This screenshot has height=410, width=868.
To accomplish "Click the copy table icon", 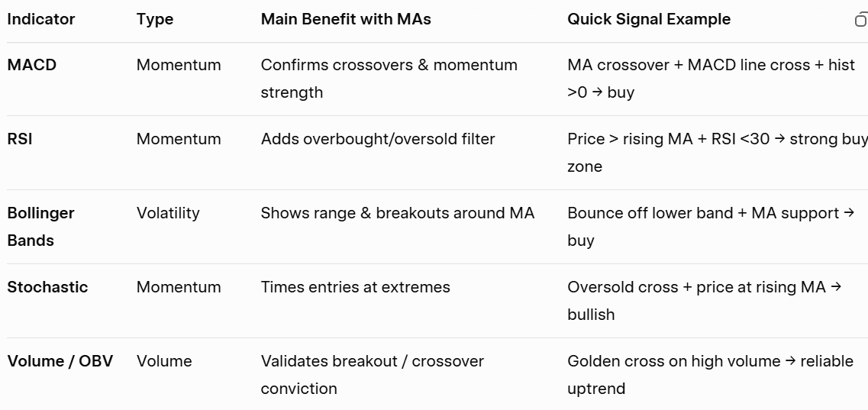I will tap(861, 21).
